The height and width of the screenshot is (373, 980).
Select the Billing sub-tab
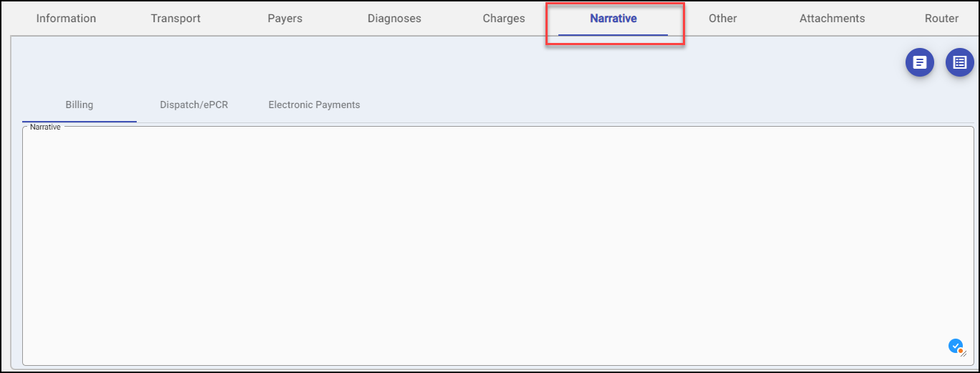tap(79, 105)
